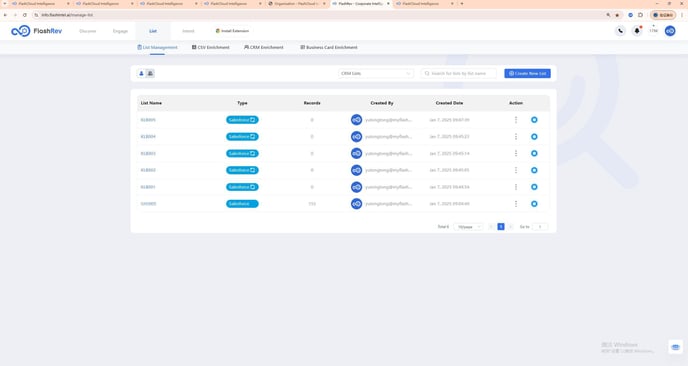Open the KLB003 list
This screenshot has height=366, width=688.
pyautogui.click(x=148, y=153)
